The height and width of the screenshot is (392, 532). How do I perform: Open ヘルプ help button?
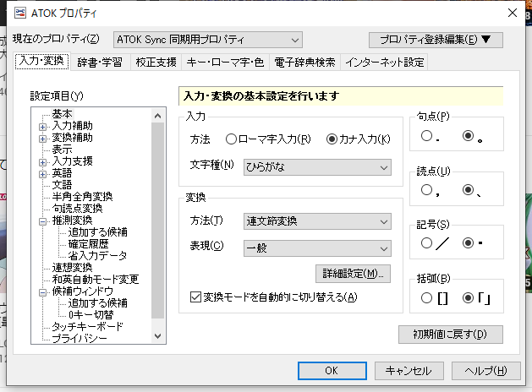[x=485, y=371]
